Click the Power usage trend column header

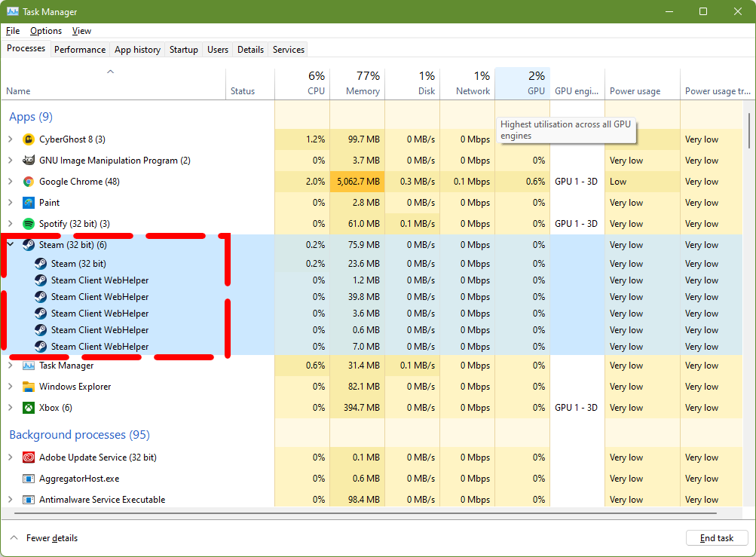[718, 84]
